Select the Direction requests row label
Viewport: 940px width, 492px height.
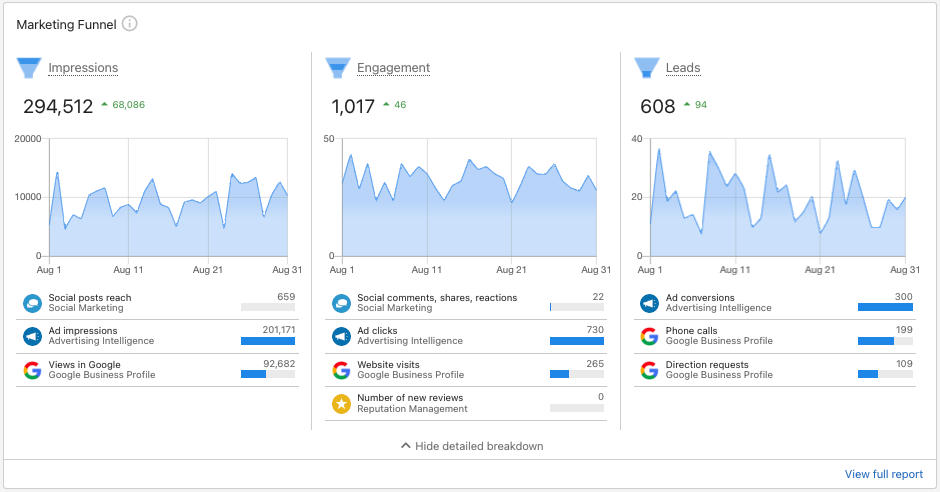point(705,365)
